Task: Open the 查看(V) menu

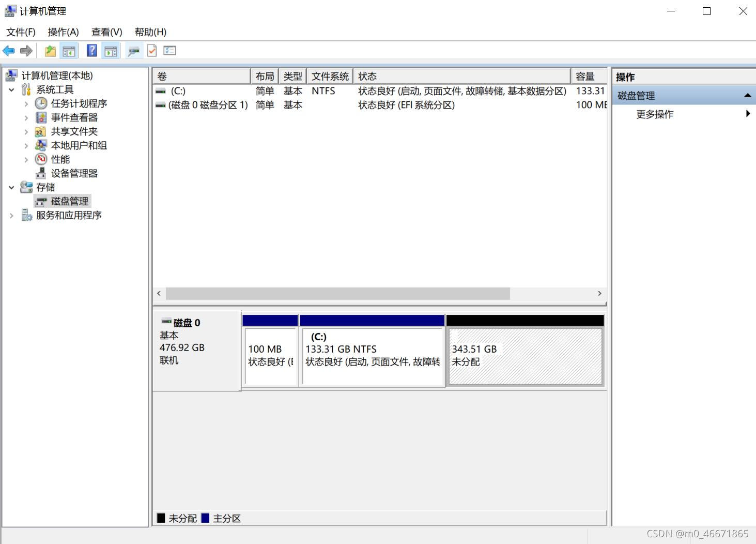Action: [106, 32]
